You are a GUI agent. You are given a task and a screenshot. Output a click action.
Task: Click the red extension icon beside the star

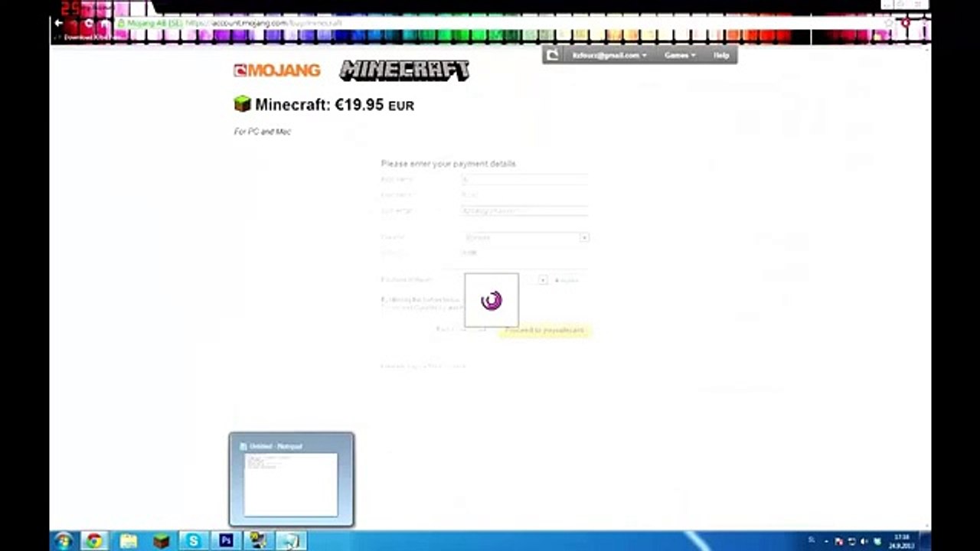906,24
